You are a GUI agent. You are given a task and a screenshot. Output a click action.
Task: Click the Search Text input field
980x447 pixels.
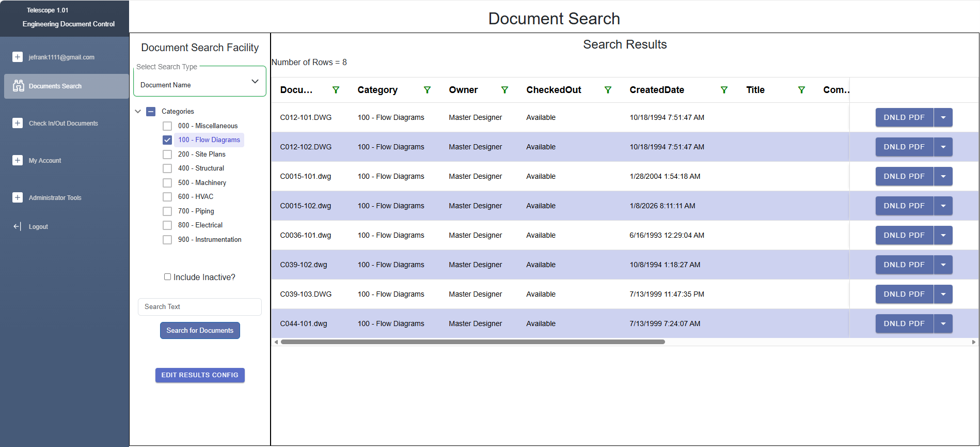click(200, 307)
